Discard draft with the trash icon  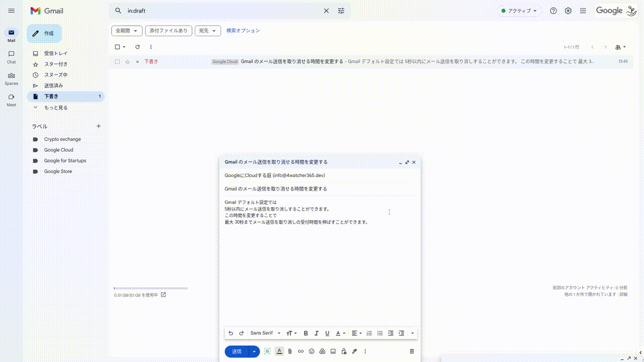pos(412,351)
